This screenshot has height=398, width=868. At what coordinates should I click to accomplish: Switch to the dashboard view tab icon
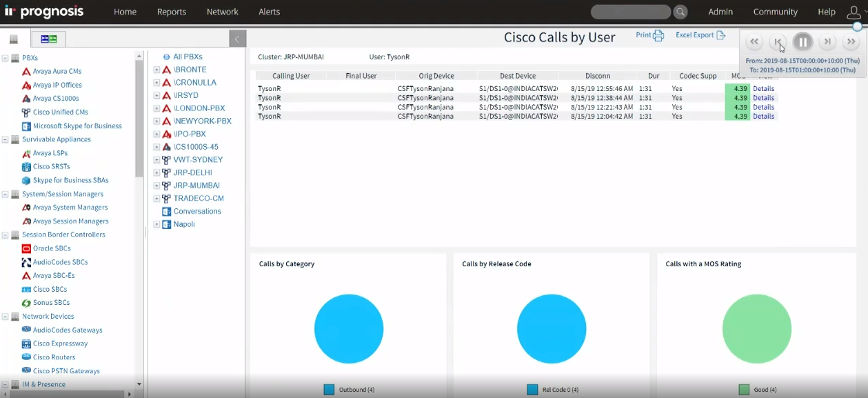pos(48,39)
